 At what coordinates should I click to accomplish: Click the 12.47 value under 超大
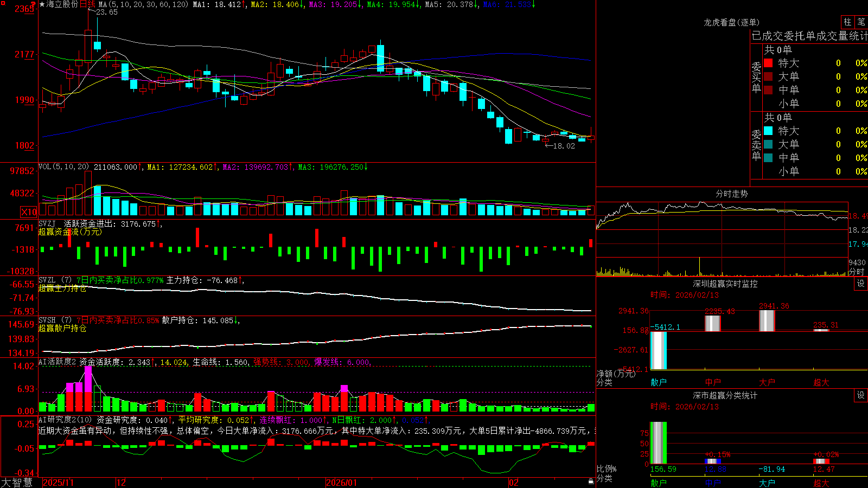point(824,469)
